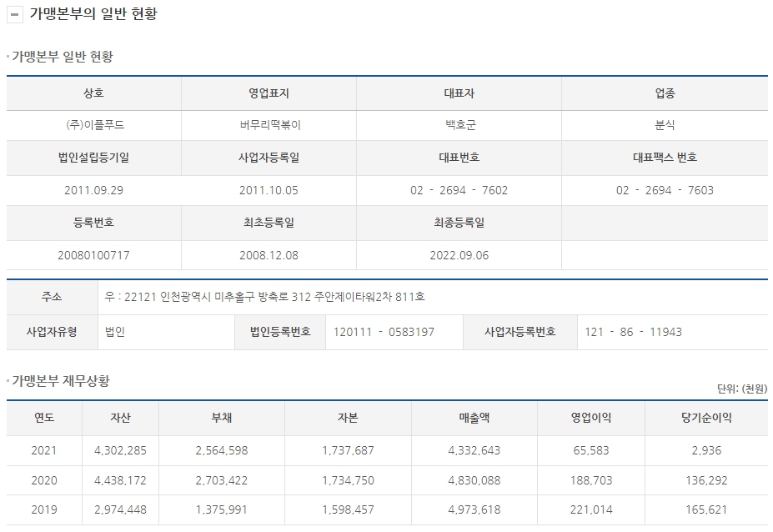Select the 2021 year row cell
Viewport: 773px width, 532px height.
click(x=44, y=450)
